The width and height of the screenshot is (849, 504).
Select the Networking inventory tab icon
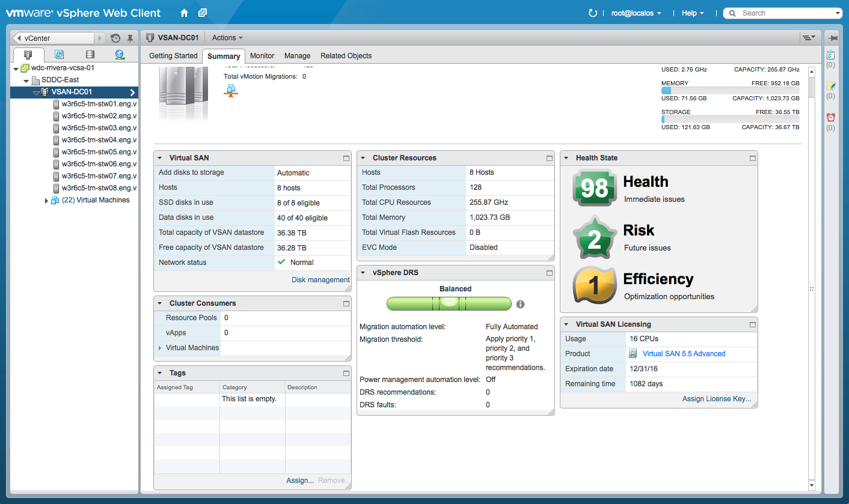120,55
